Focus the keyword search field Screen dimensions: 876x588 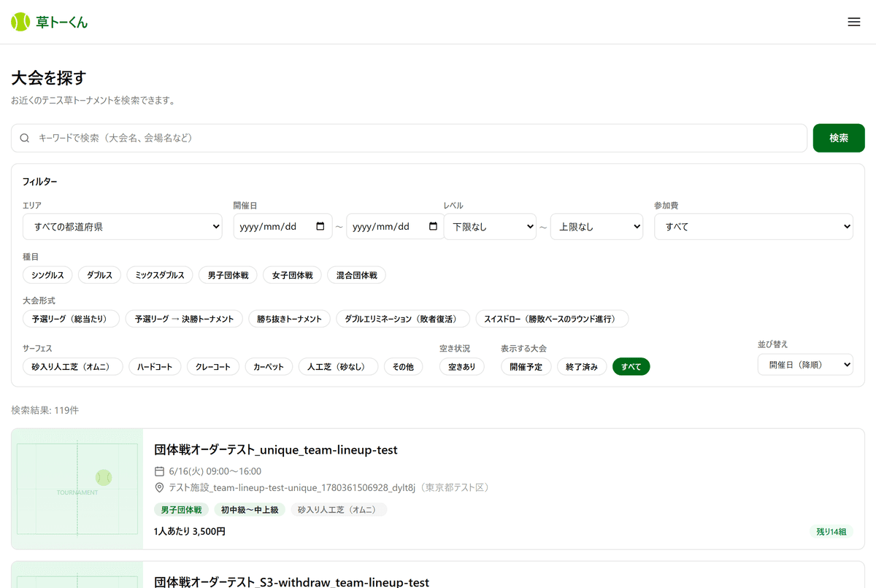point(409,138)
